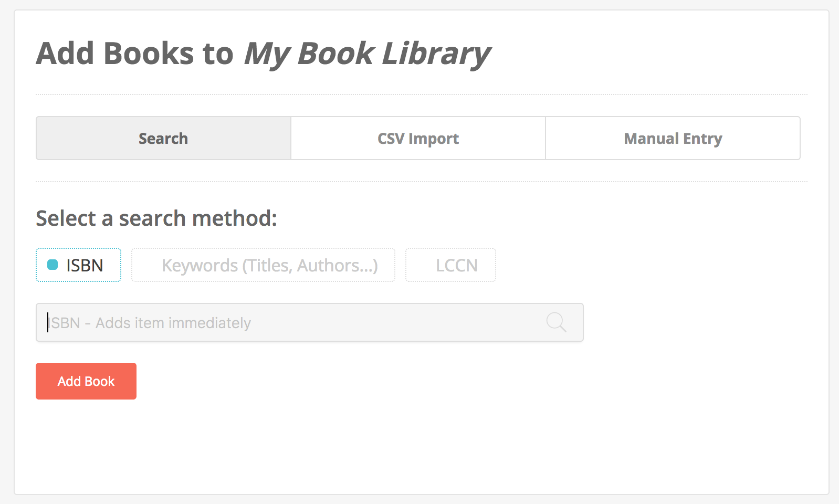
Task: Click the "Authors...)" text in the keywords option
Action: [x=338, y=266]
